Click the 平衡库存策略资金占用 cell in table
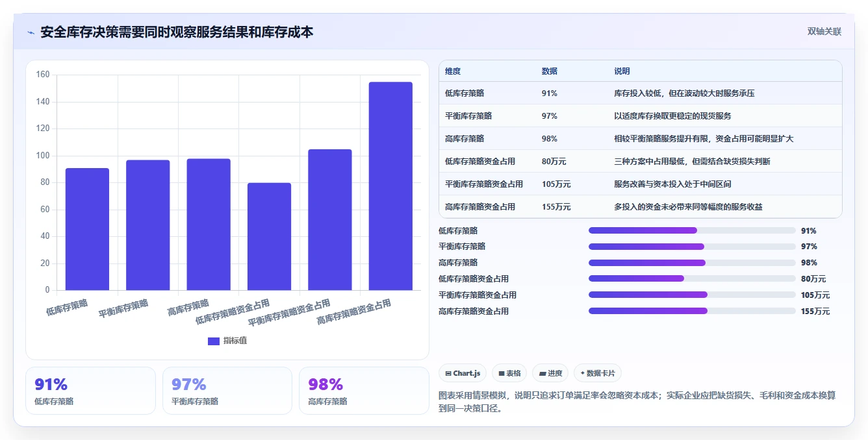The height and width of the screenshot is (440, 868). coord(484,184)
